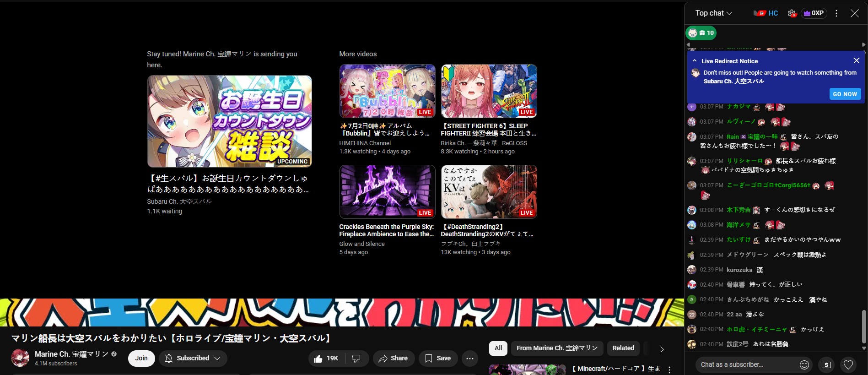Like the video with 19K likes

(x=327, y=359)
